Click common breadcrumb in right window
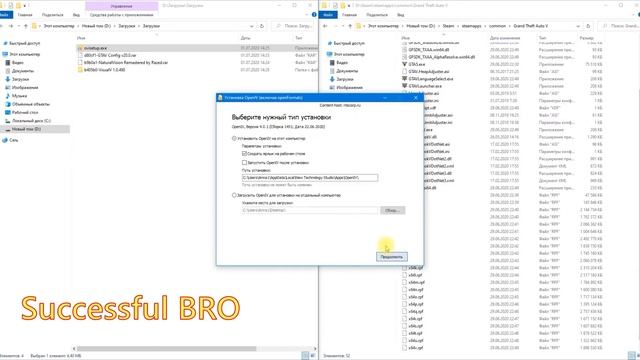Image resolution: width=640 pixels, height=360 pixels. [x=497, y=26]
